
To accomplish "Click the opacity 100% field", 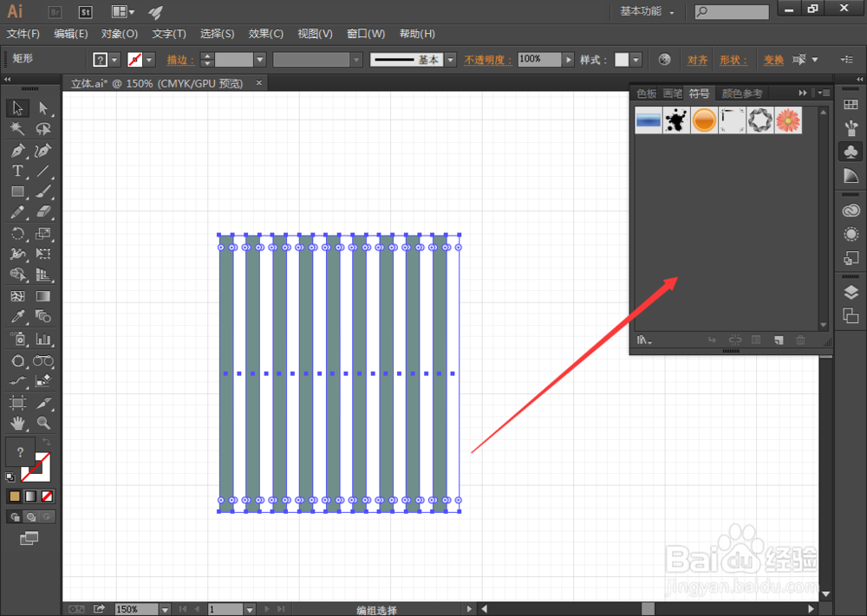I will pos(539,59).
